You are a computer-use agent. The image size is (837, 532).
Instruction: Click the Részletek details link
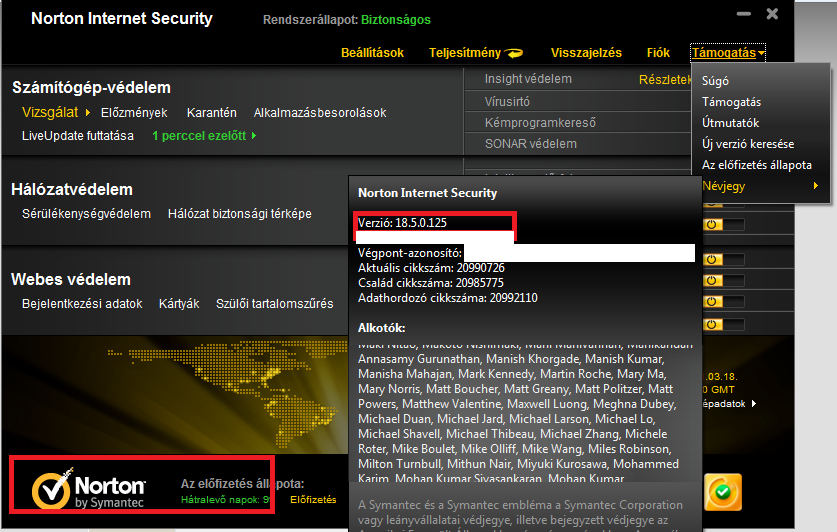point(665,80)
